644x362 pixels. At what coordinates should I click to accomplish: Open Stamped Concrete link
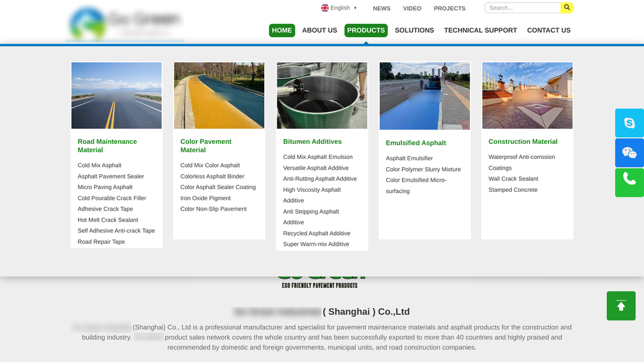pyautogui.click(x=513, y=190)
